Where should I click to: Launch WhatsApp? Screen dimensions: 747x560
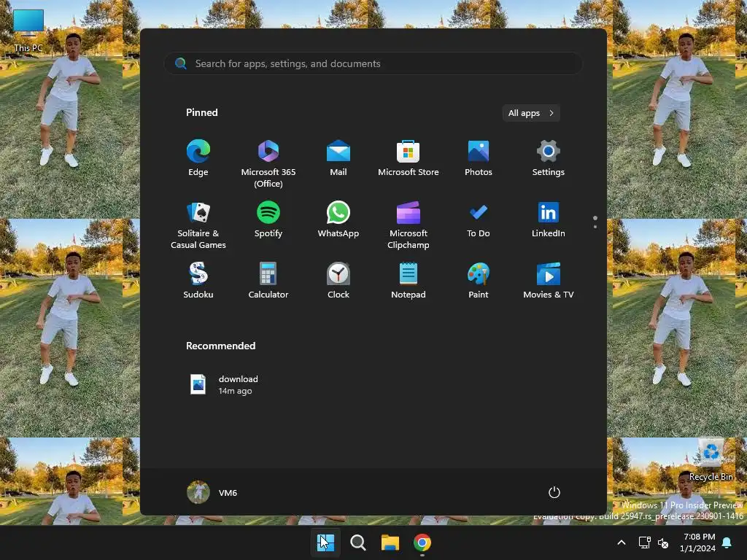[338, 220]
